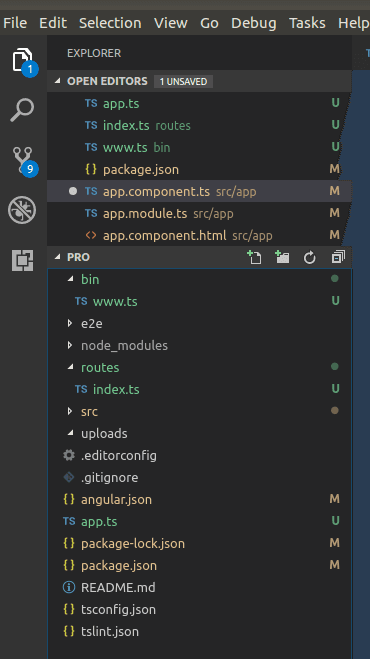Open the View menu
Image resolution: width=370 pixels, height=659 pixels.
171,23
